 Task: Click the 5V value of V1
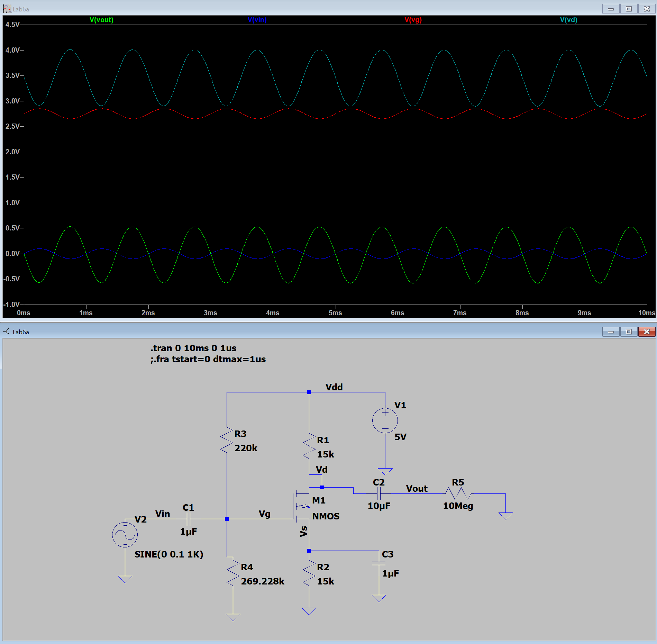400,437
